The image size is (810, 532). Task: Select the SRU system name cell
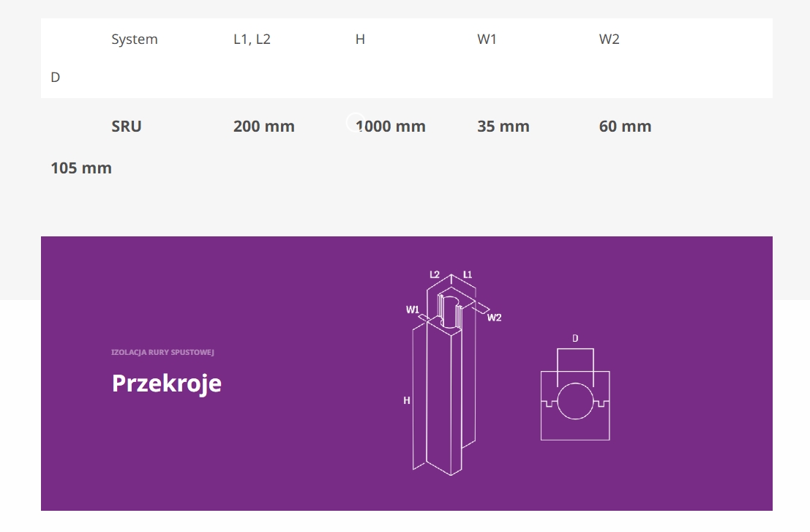(x=127, y=126)
